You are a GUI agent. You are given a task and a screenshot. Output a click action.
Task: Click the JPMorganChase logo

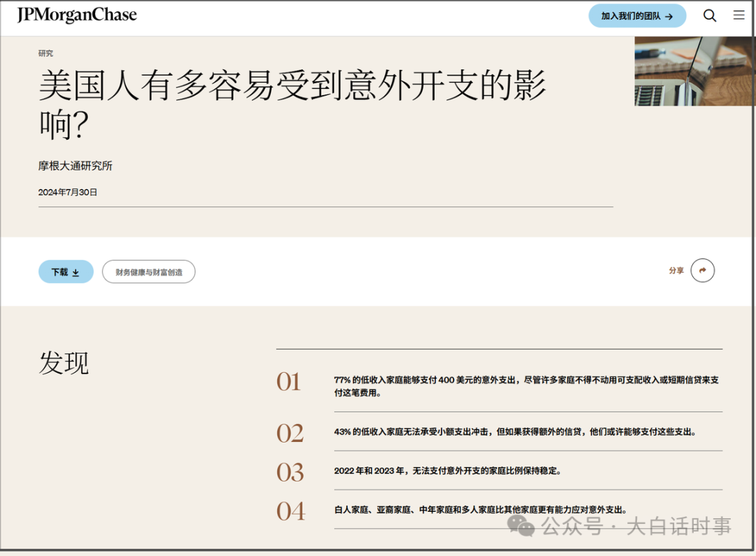78,15
